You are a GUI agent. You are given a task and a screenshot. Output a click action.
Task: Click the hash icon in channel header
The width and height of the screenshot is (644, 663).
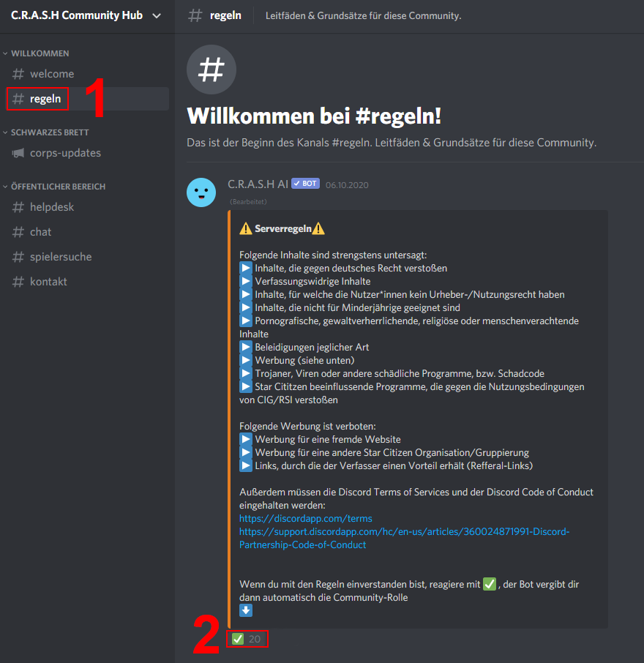click(195, 15)
